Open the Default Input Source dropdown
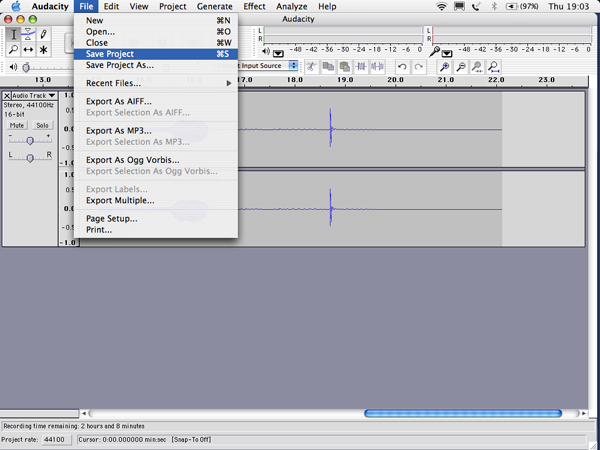600x450 pixels. pyautogui.click(x=293, y=65)
